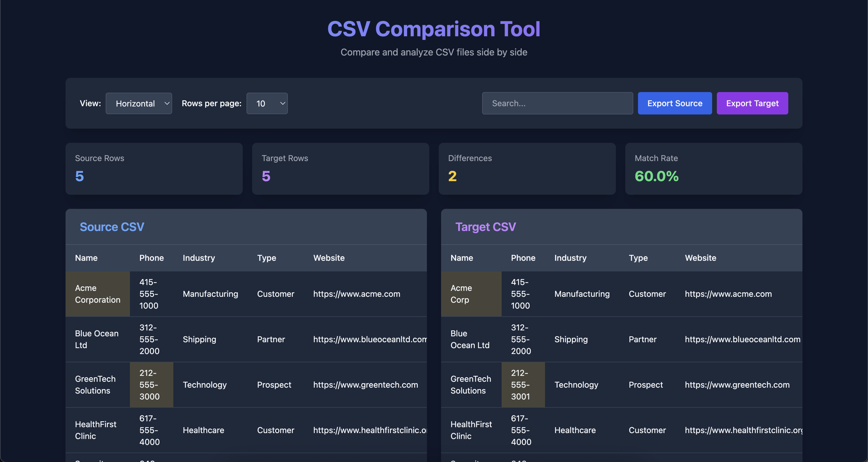The height and width of the screenshot is (462, 868).
Task: Click the Match Rate 60.0% card
Action: tap(713, 168)
